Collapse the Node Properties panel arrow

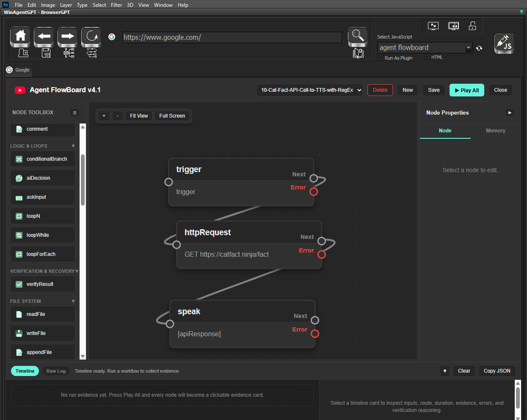(x=510, y=113)
